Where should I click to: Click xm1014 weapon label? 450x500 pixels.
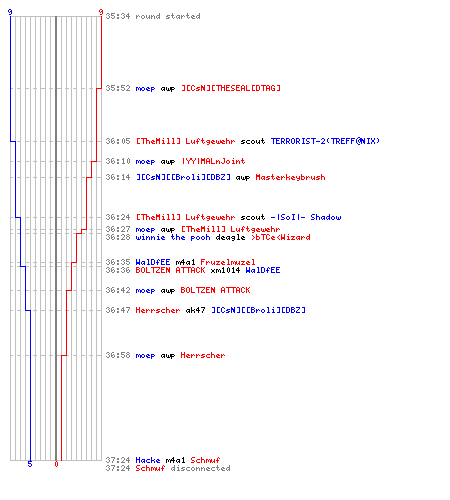pyautogui.click(x=225, y=270)
